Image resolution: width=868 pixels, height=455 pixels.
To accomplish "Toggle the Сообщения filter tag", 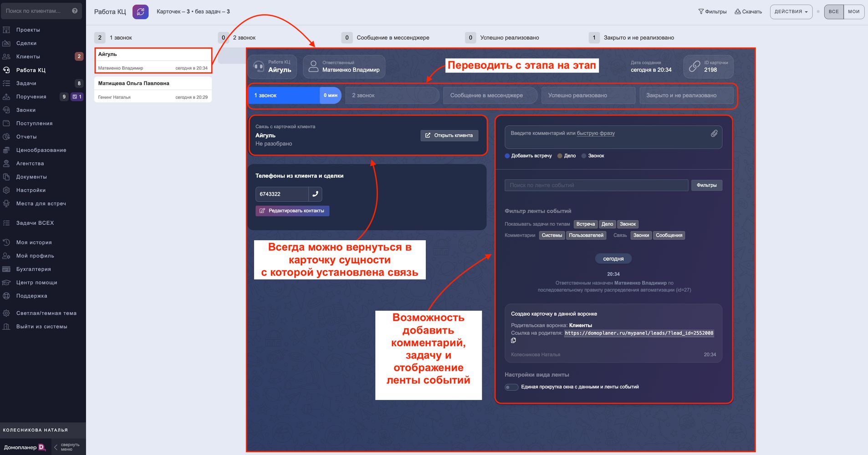I will point(669,235).
